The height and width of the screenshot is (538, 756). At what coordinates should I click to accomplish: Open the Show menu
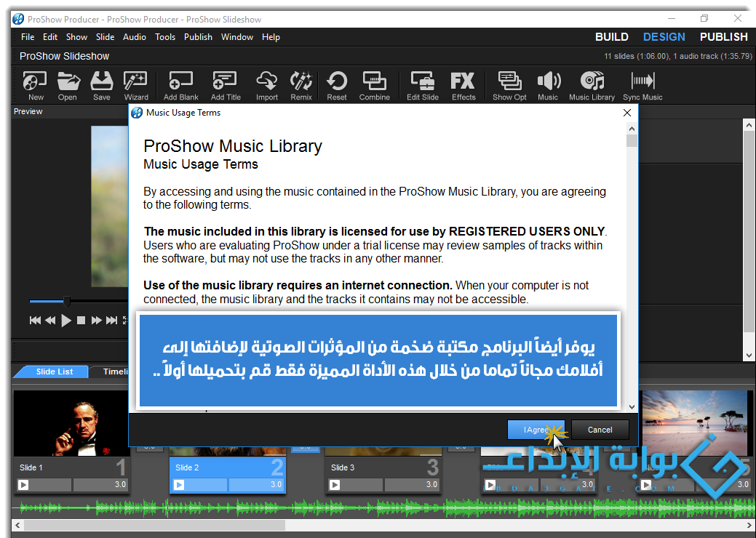[76, 37]
